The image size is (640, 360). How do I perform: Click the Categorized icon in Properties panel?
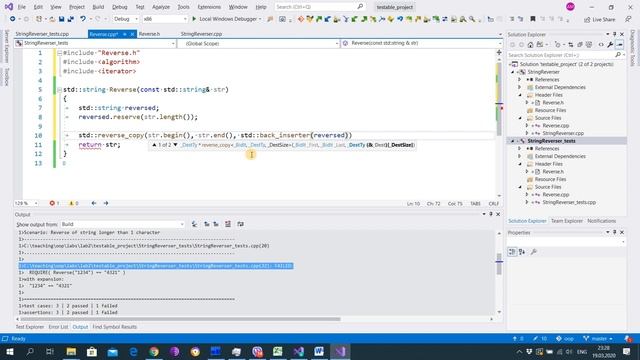(512, 252)
